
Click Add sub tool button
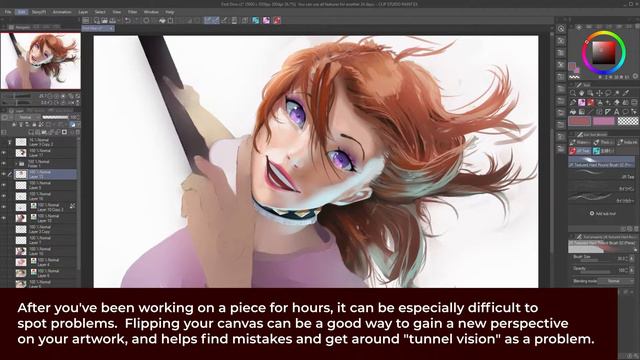(x=602, y=213)
